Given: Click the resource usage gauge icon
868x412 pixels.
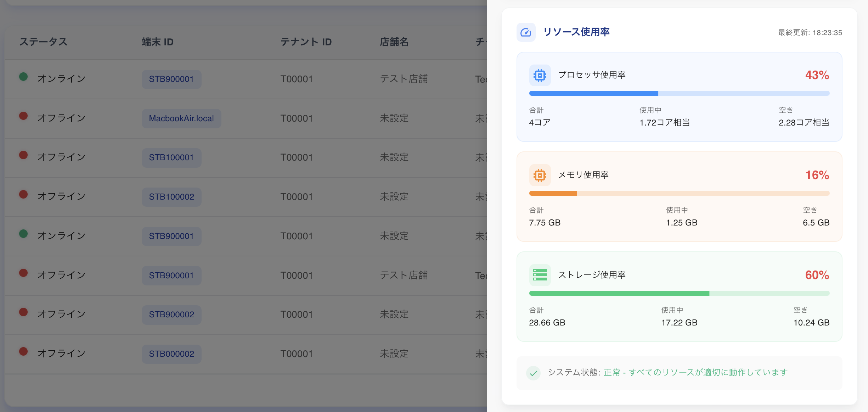Looking at the screenshot, I should pyautogui.click(x=526, y=33).
